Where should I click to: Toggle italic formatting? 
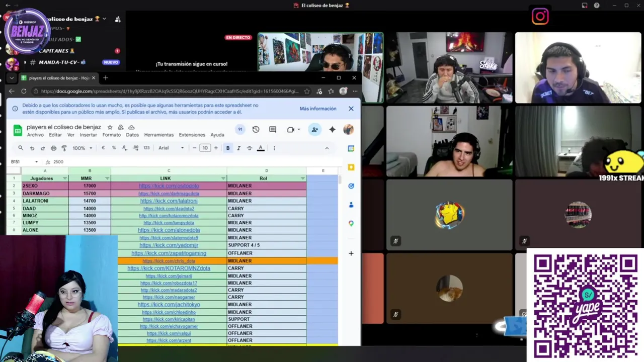click(238, 148)
